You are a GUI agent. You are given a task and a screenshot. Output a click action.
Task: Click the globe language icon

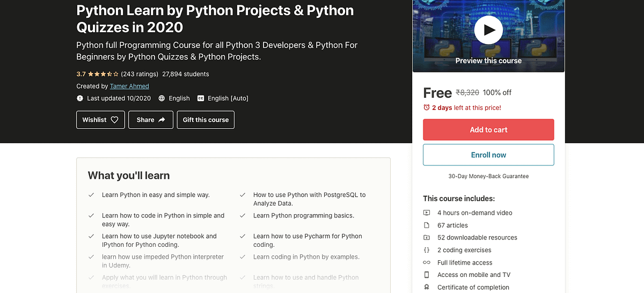point(162,98)
